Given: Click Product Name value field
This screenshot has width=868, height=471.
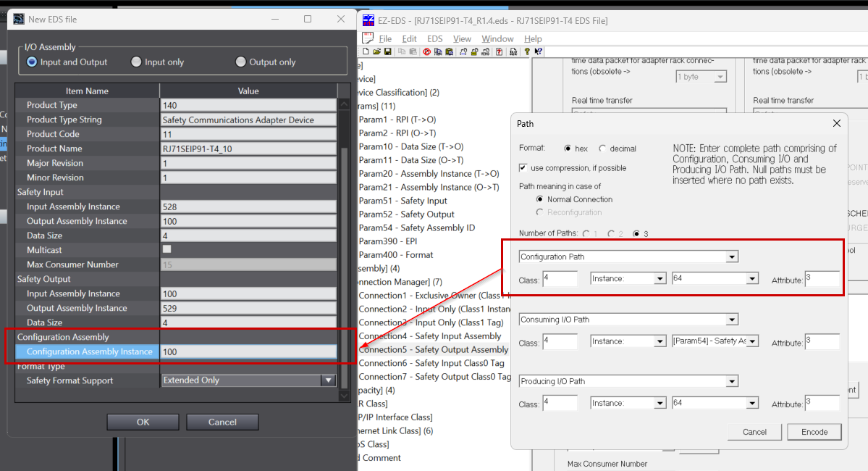Looking at the screenshot, I should tap(248, 149).
